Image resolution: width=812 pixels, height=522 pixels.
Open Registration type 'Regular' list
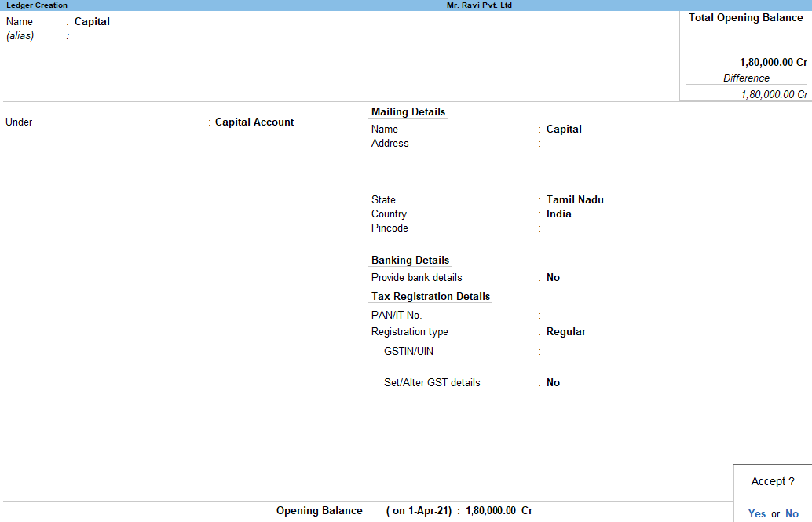(x=565, y=332)
